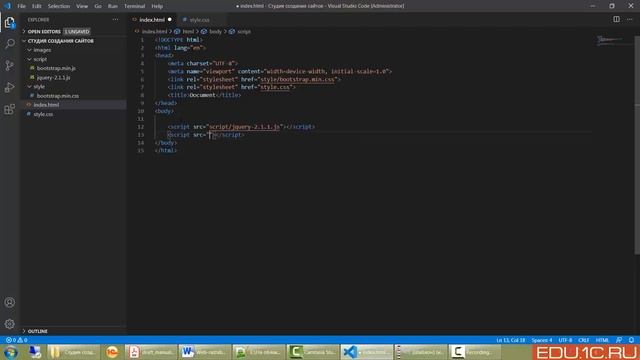Open the 1C application in taskbar

pos(112,352)
